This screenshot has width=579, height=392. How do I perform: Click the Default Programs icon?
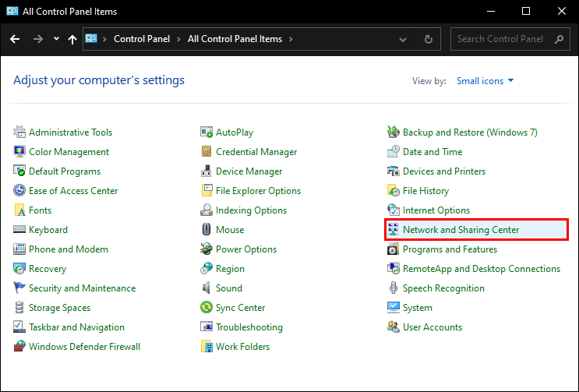click(x=19, y=171)
